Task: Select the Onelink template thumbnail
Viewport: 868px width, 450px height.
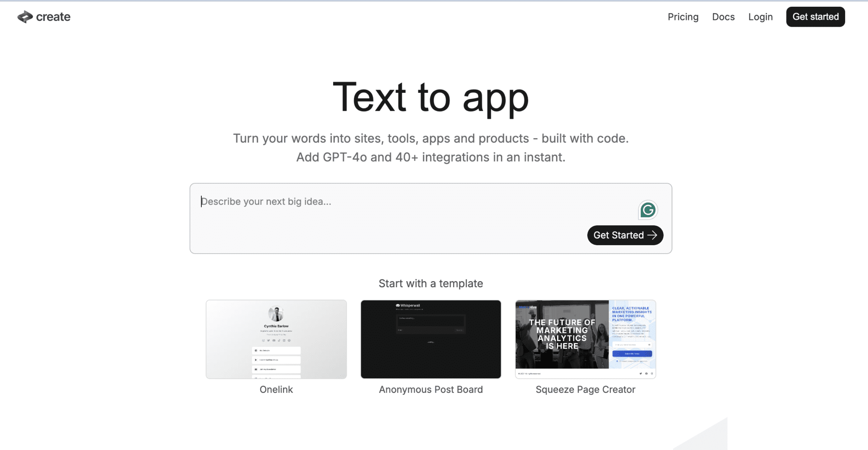Action: click(276, 339)
